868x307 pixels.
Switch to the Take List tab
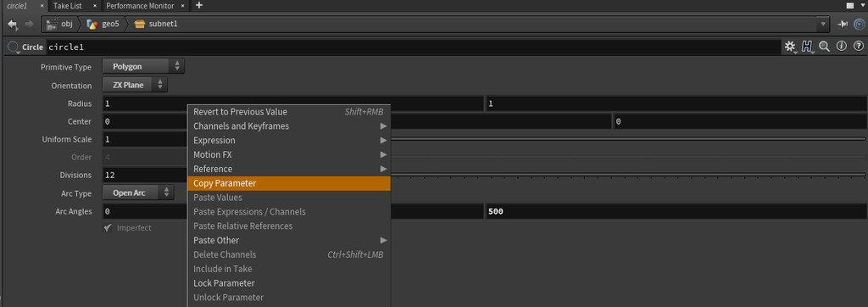coord(68,6)
